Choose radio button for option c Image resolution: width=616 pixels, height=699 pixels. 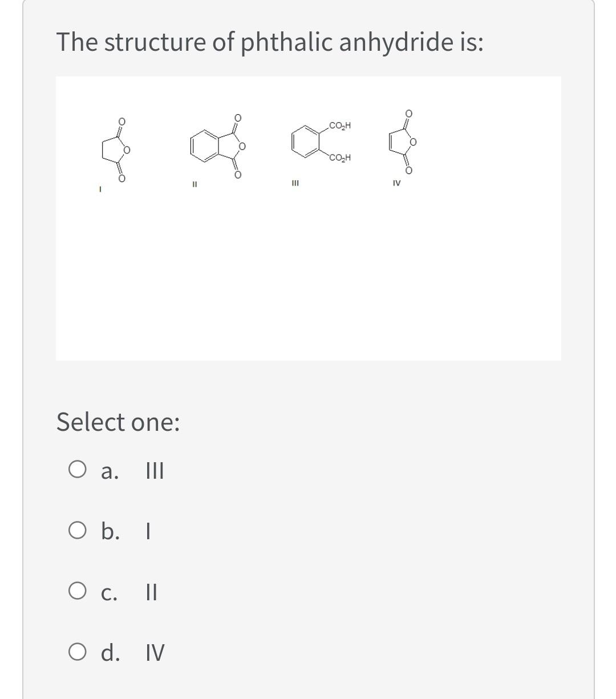[77, 591]
